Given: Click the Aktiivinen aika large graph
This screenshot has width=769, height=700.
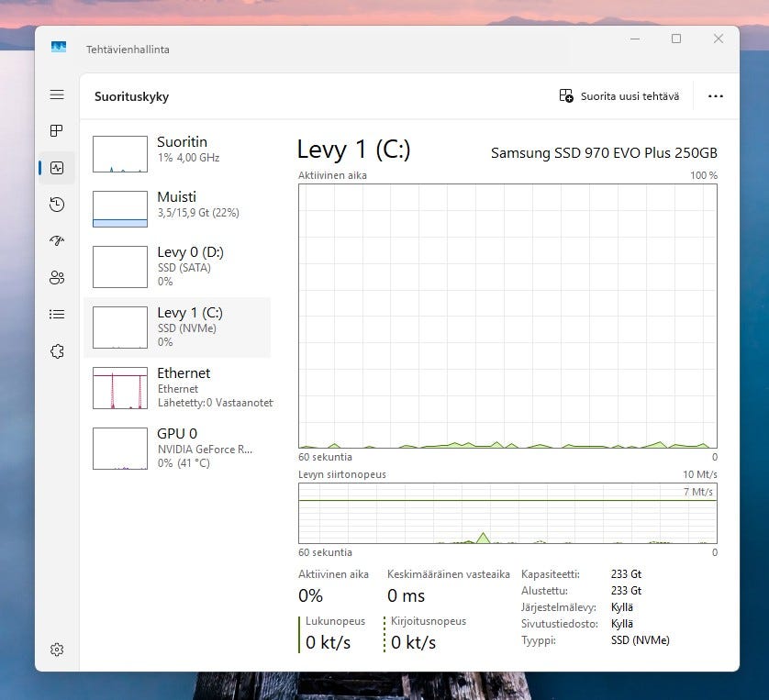Looking at the screenshot, I should (x=507, y=317).
